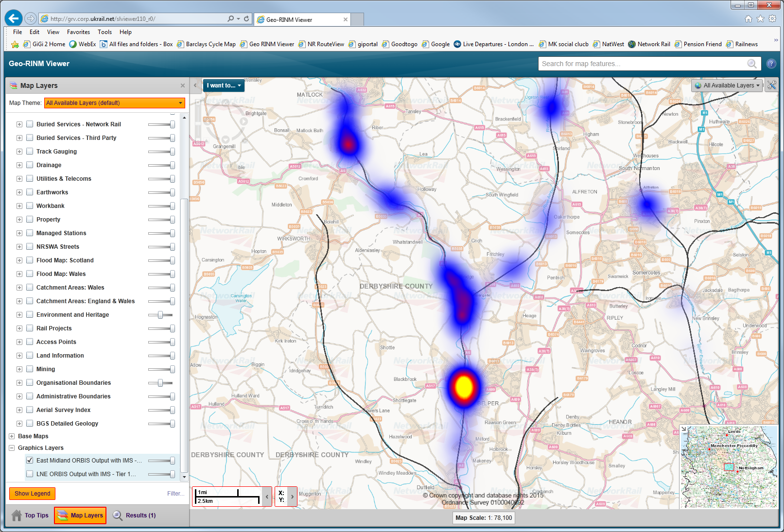Refresh the page in address bar
The image size is (784, 532).
tap(246, 19)
